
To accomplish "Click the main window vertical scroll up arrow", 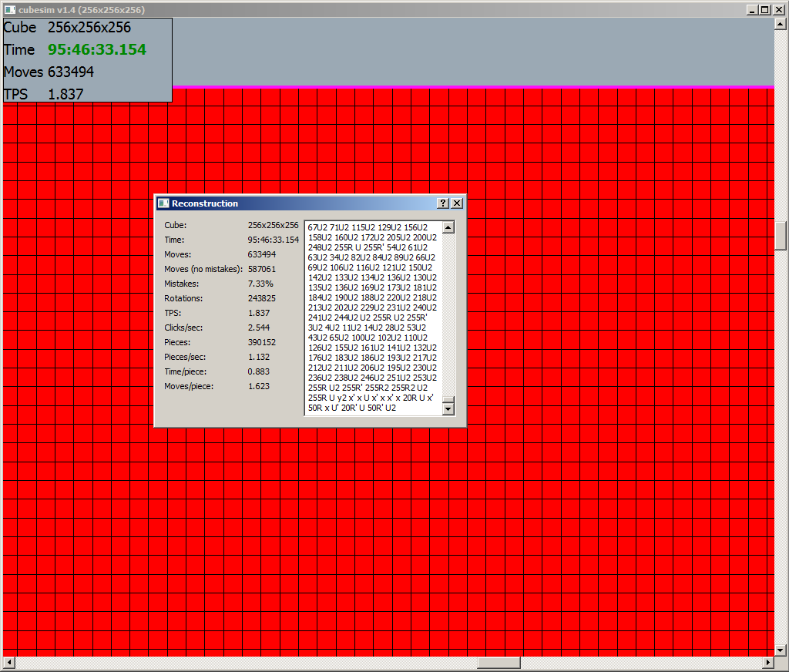I will pos(781,24).
